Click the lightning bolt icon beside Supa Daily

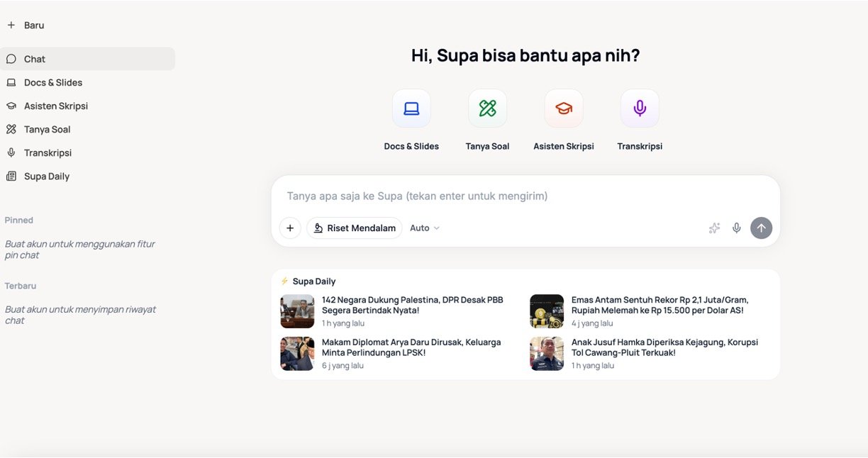[x=284, y=281]
